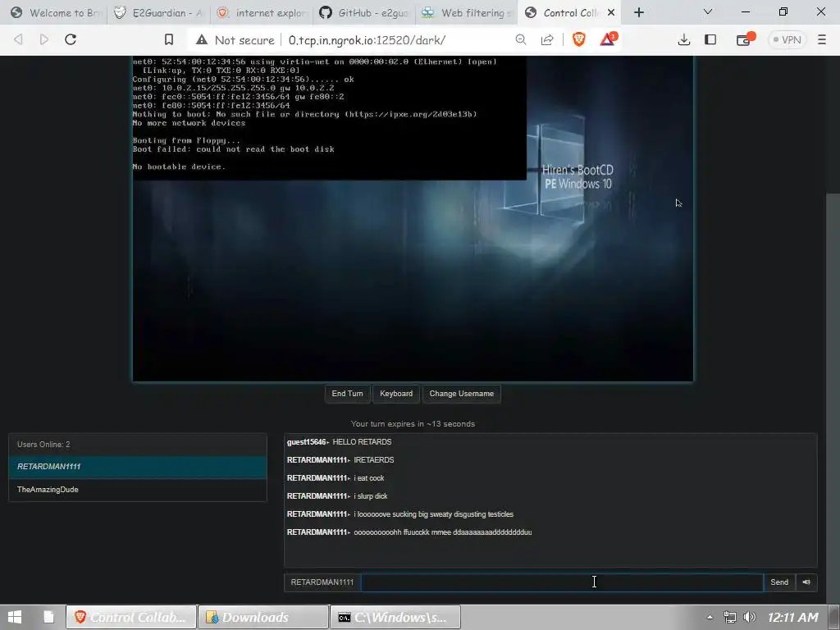Click the network tray icon

729,617
